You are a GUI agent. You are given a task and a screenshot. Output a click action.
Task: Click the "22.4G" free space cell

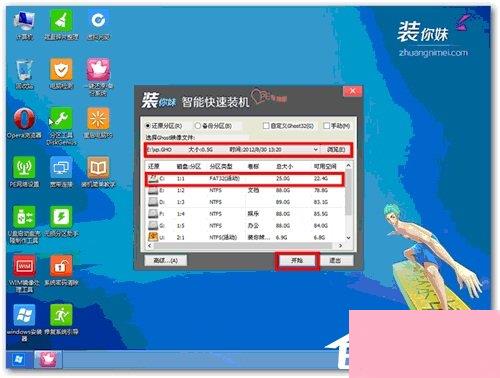click(x=321, y=179)
